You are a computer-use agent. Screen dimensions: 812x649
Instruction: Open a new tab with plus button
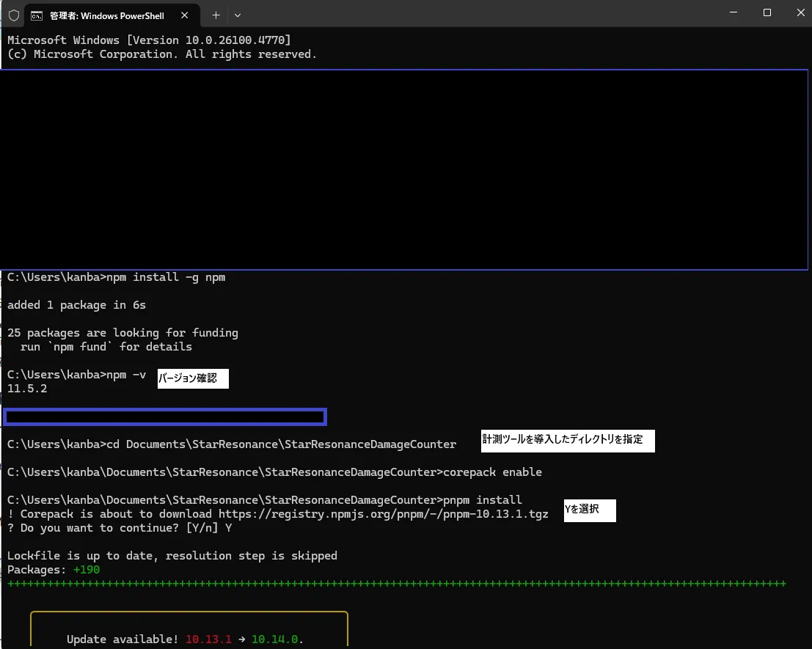coord(216,15)
